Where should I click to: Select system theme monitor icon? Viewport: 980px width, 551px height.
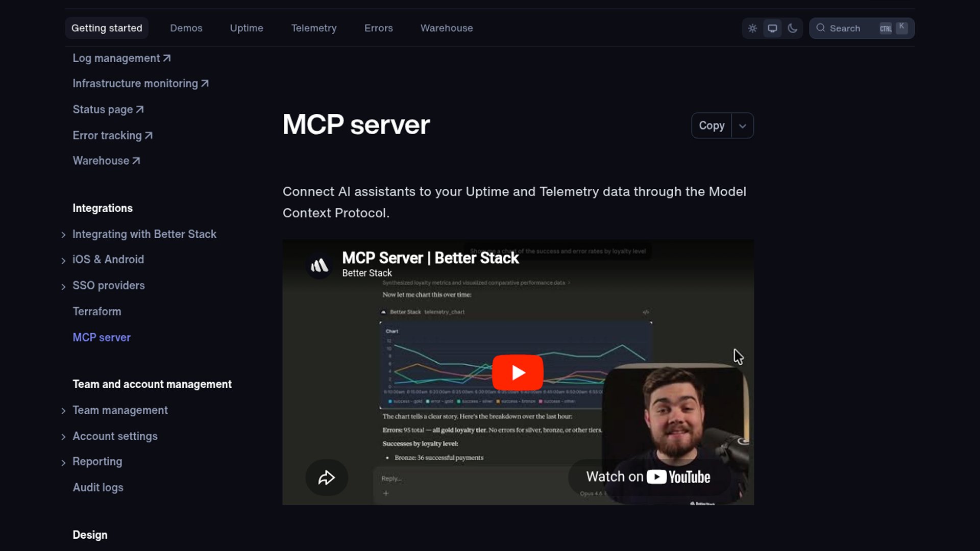[x=772, y=29]
